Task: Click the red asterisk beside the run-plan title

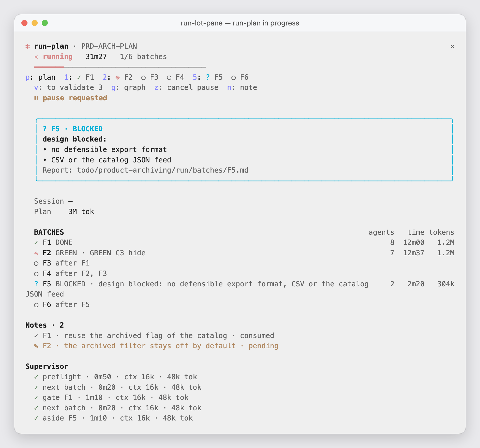Action: click(x=27, y=46)
